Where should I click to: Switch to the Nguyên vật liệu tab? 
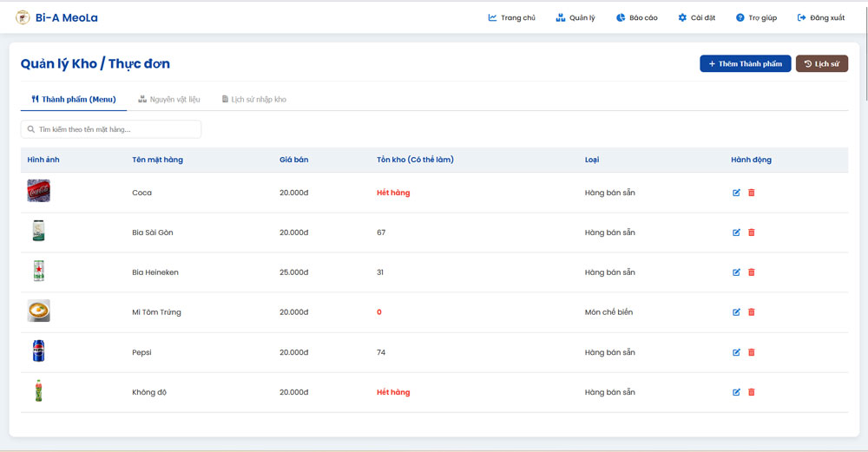tap(169, 99)
